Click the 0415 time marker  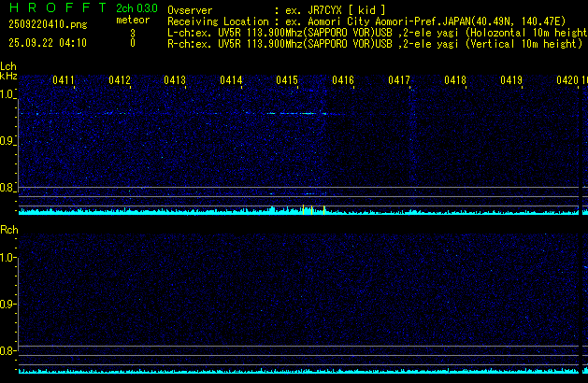tap(287, 81)
